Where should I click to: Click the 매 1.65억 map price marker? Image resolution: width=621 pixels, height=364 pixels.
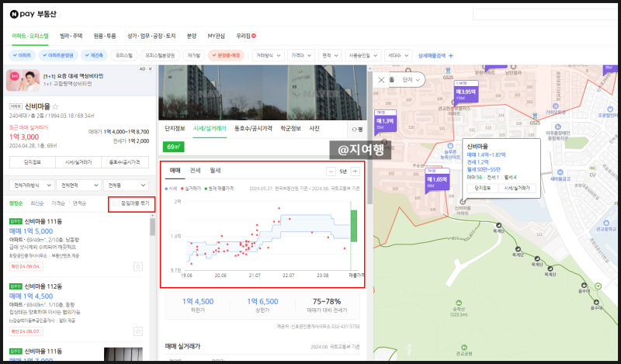[x=437, y=179]
